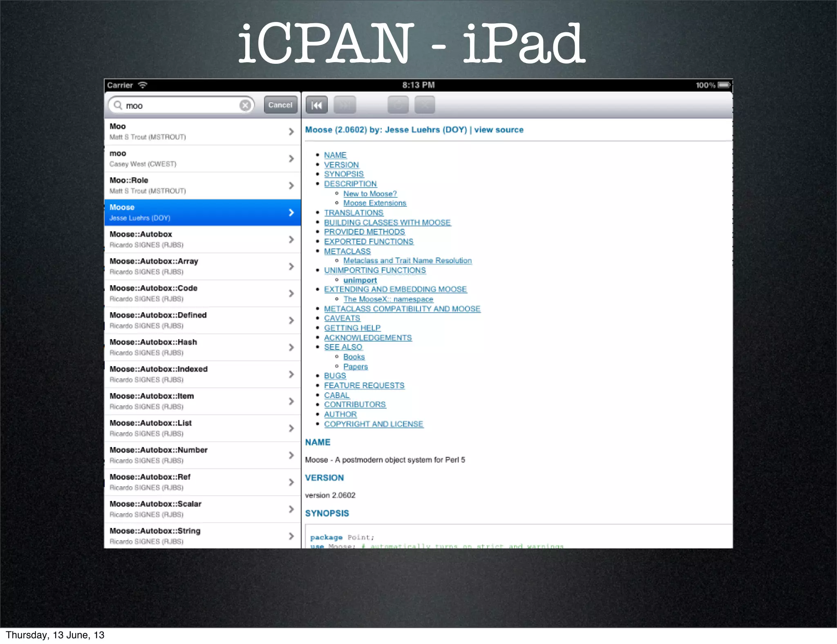Screen dimensions: 837x644
Task: Go to the TRANSLATIONS section
Action: point(354,213)
